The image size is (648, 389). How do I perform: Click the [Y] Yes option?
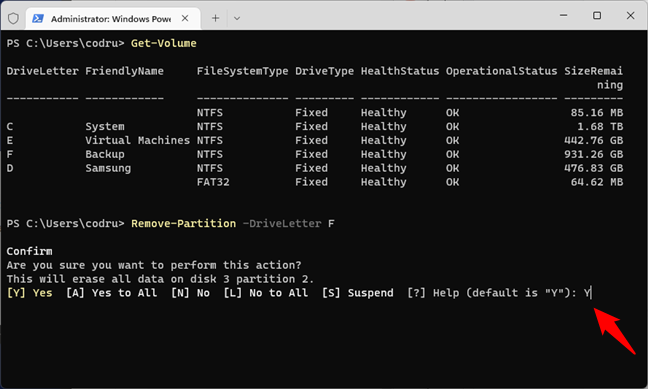29,293
